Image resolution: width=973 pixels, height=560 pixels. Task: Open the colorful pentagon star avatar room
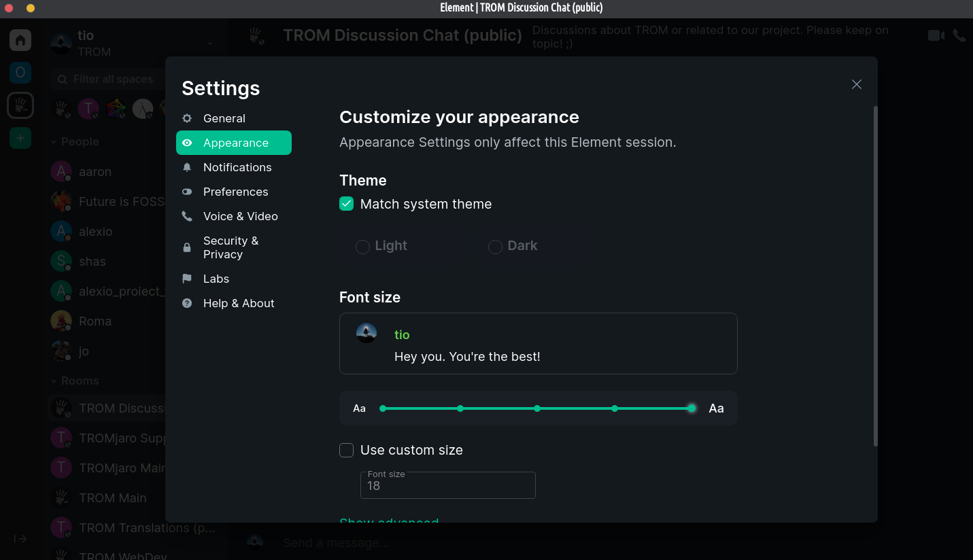click(x=116, y=108)
